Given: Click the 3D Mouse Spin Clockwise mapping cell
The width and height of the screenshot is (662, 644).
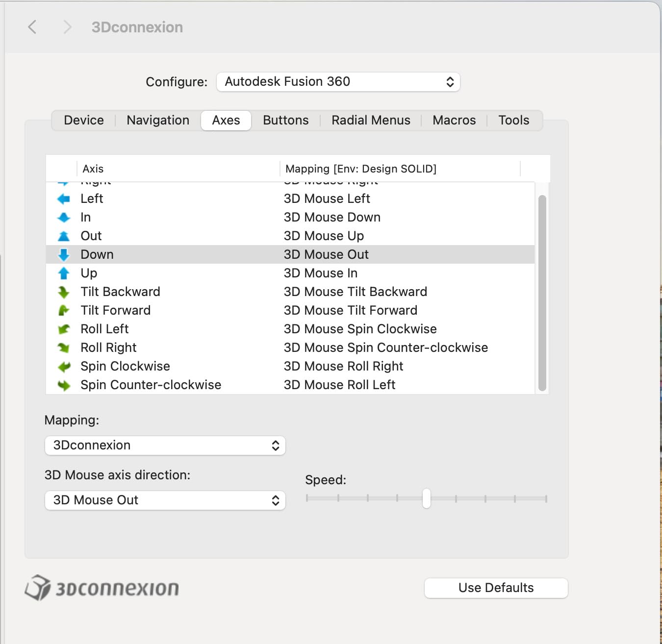Looking at the screenshot, I should pyautogui.click(x=360, y=329).
